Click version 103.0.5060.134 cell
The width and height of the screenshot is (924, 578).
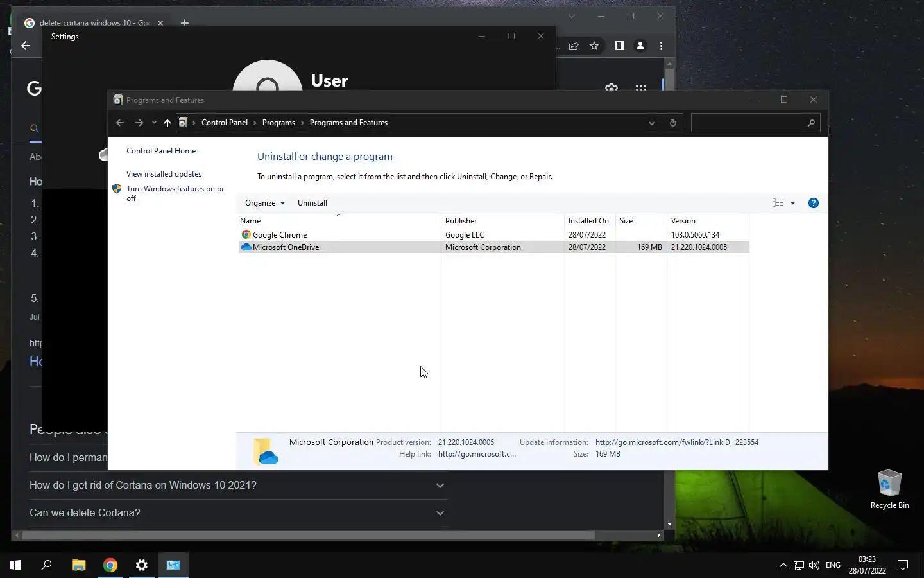695,235
